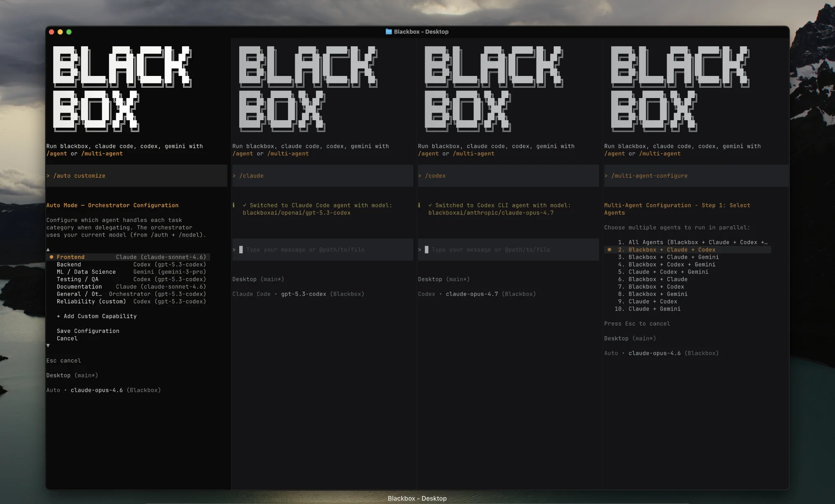Click Desktop (main*) in the Codex pane
Screen dimensions: 835x504
[x=444, y=279]
